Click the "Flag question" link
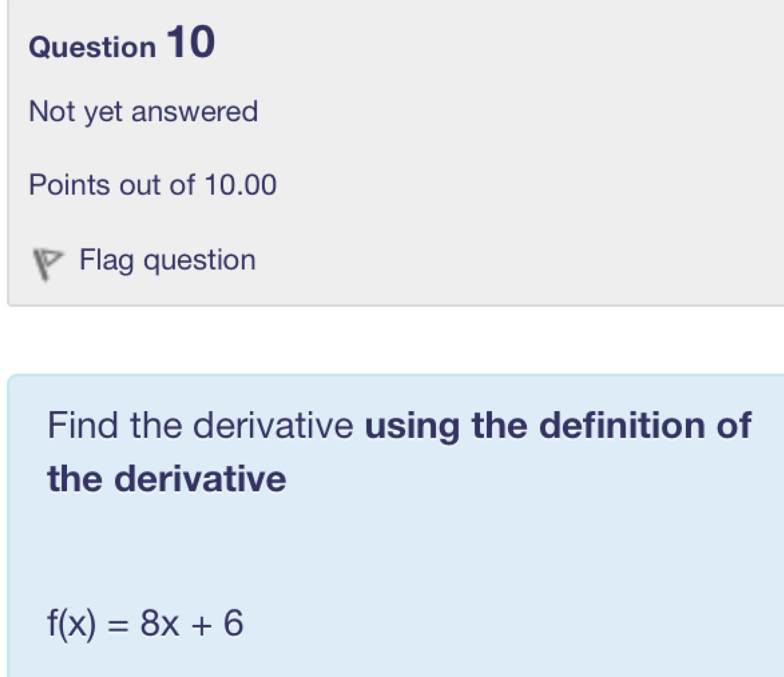Viewport: 784px width, 677px height. 167,260
